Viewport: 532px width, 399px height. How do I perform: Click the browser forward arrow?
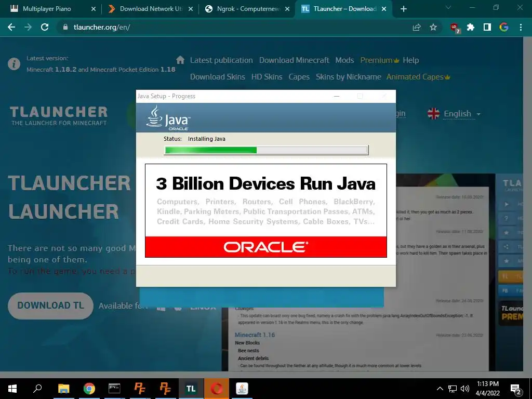[28, 27]
